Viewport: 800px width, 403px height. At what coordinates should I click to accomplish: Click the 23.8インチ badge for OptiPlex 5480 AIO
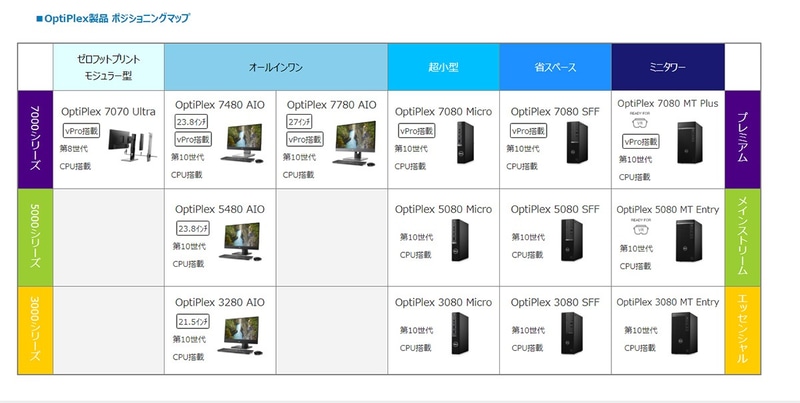pos(193,229)
